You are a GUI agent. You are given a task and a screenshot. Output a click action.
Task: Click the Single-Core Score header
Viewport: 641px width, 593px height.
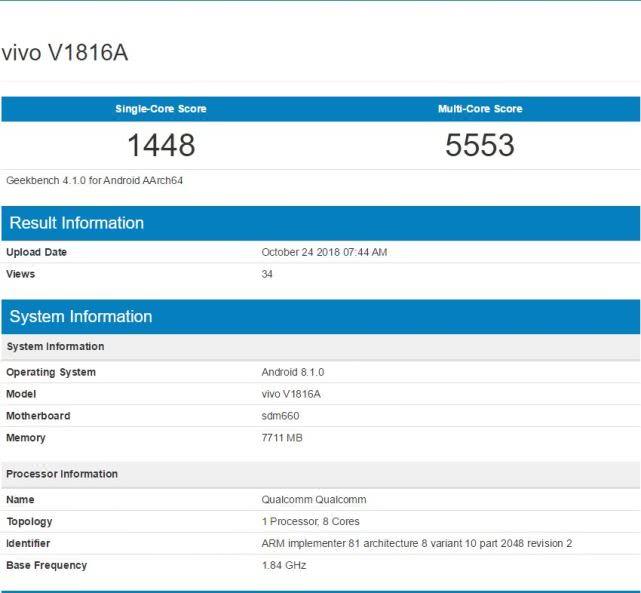click(x=161, y=109)
